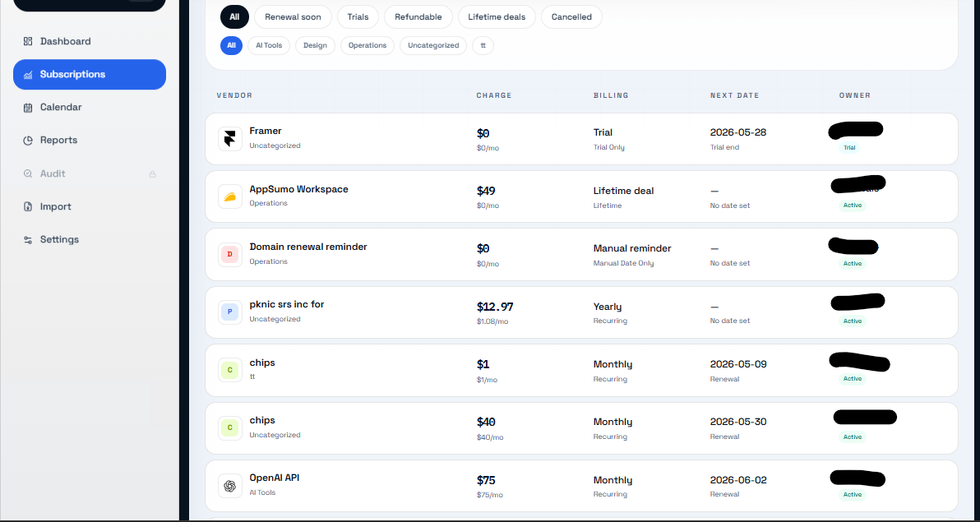The image size is (980, 522).
Task: Filter by Lifetime deals
Action: [x=497, y=17]
